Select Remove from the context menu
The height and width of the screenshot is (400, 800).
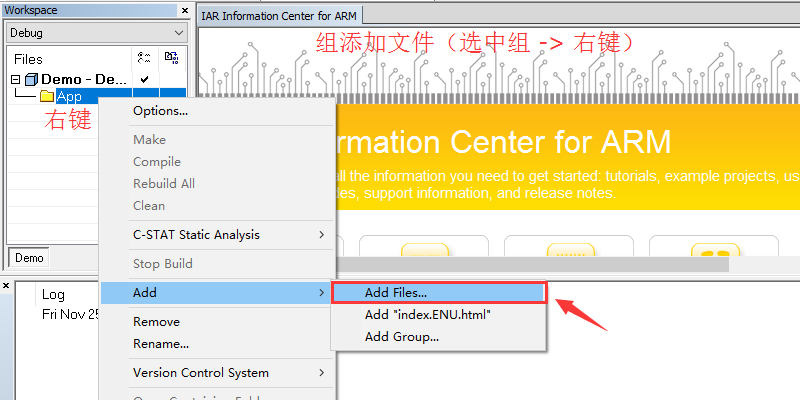(x=217, y=321)
